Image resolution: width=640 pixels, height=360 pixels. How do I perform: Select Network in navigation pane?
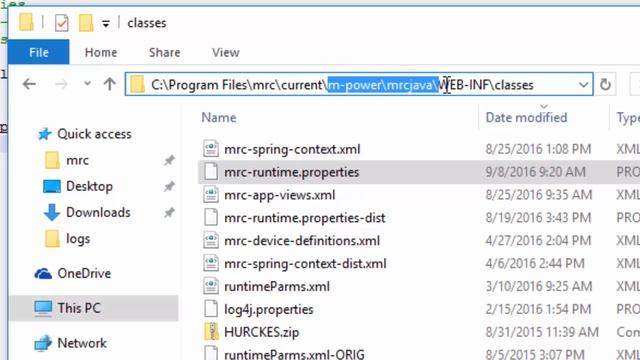click(82, 343)
